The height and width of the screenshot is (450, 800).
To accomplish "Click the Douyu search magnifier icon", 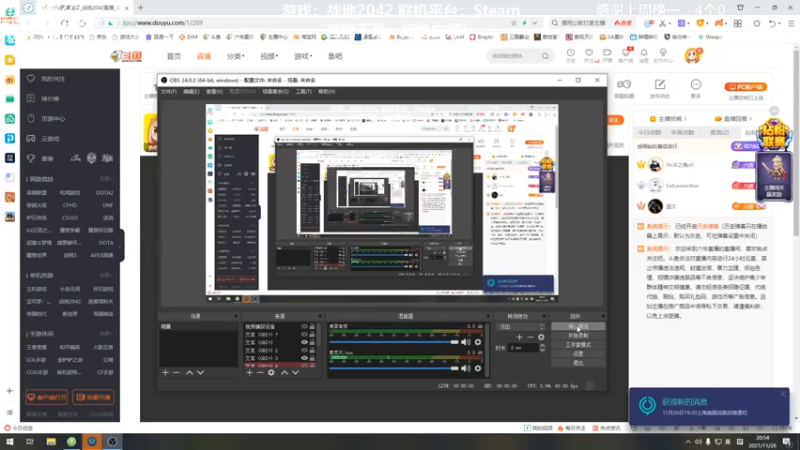I will [545, 56].
